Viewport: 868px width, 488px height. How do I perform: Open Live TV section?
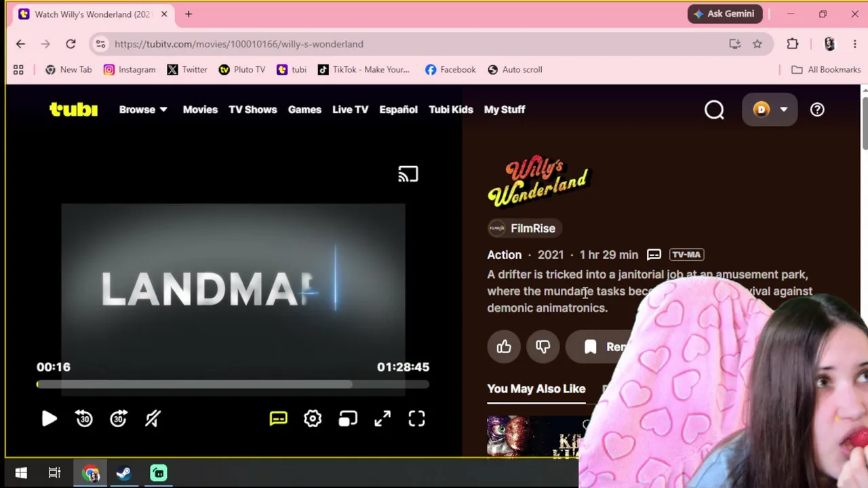tap(351, 109)
